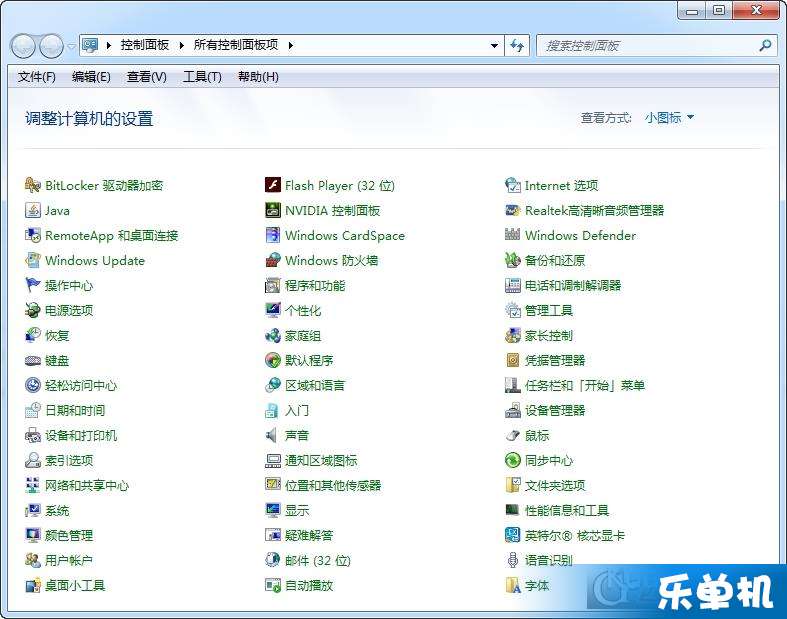This screenshot has width=787, height=619.
Task: Open the 操作中心 flag icon
Action: 33,285
